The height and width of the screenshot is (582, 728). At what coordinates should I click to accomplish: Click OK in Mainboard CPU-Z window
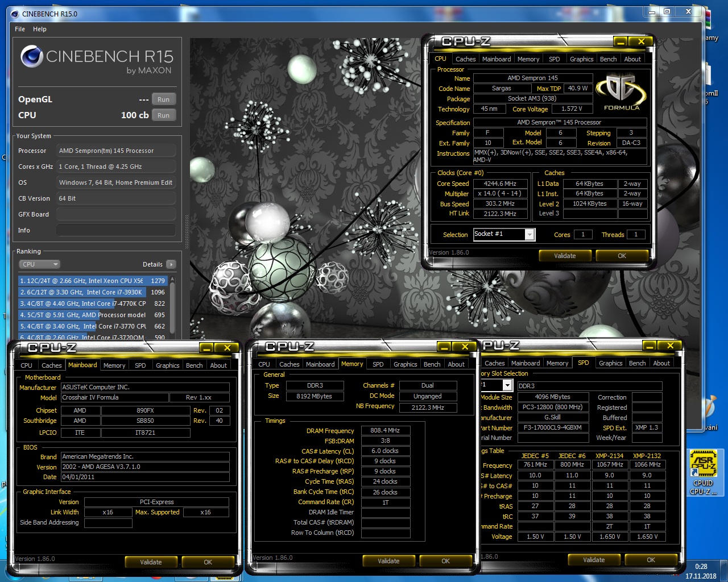[x=208, y=562]
